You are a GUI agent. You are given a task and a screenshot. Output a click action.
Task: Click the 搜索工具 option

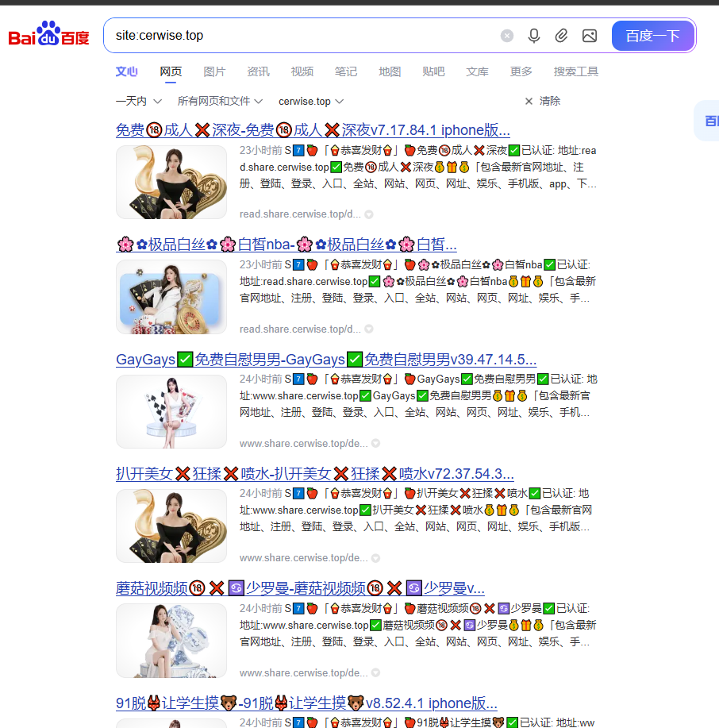tap(575, 71)
